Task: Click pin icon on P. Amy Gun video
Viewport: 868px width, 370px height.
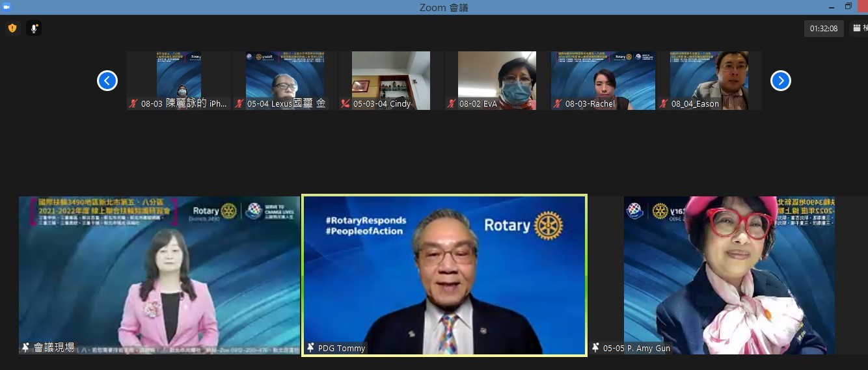Action: pyautogui.click(x=595, y=348)
